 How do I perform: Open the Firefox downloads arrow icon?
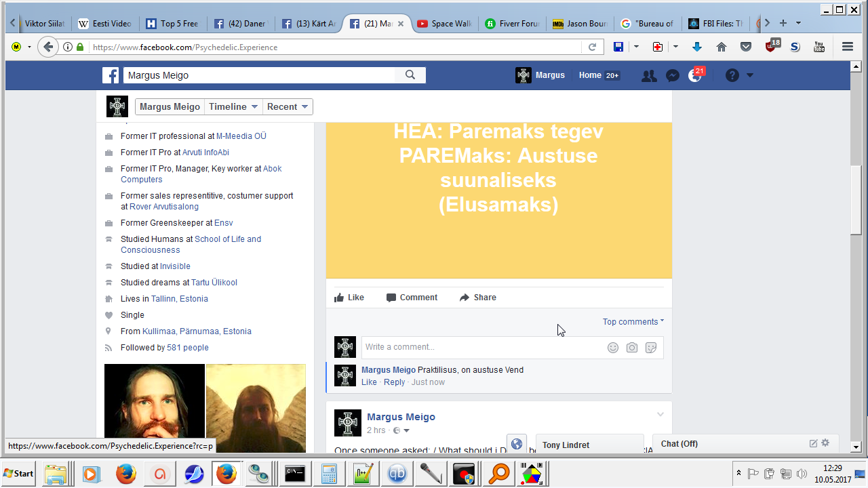point(697,47)
